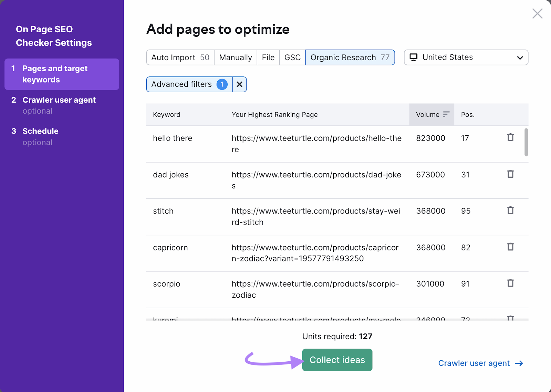Delete the 'dad jokes' keyword row
The width and height of the screenshot is (551, 392).
click(x=510, y=174)
